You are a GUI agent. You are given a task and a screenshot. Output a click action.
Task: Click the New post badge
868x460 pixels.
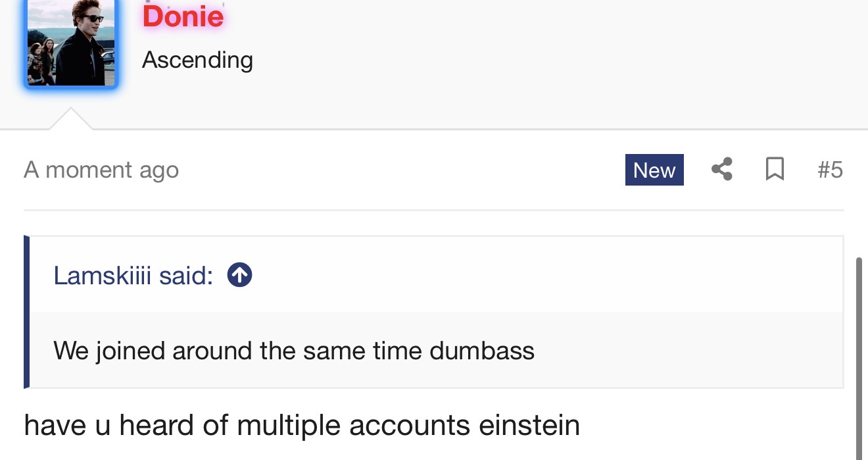[x=654, y=170]
